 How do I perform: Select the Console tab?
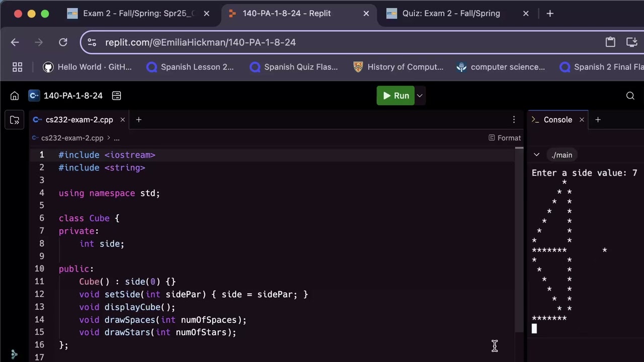558,120
